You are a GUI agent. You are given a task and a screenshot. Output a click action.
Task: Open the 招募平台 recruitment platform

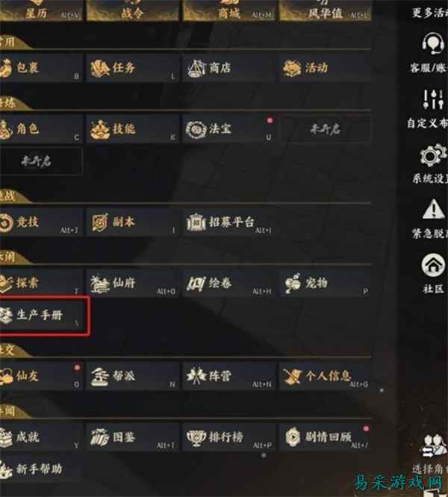tap(229, 222)
